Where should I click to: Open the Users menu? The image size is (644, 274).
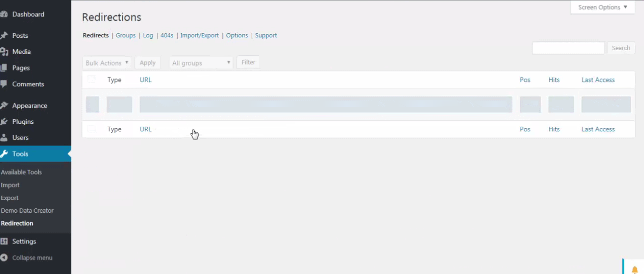click(20, 138)
